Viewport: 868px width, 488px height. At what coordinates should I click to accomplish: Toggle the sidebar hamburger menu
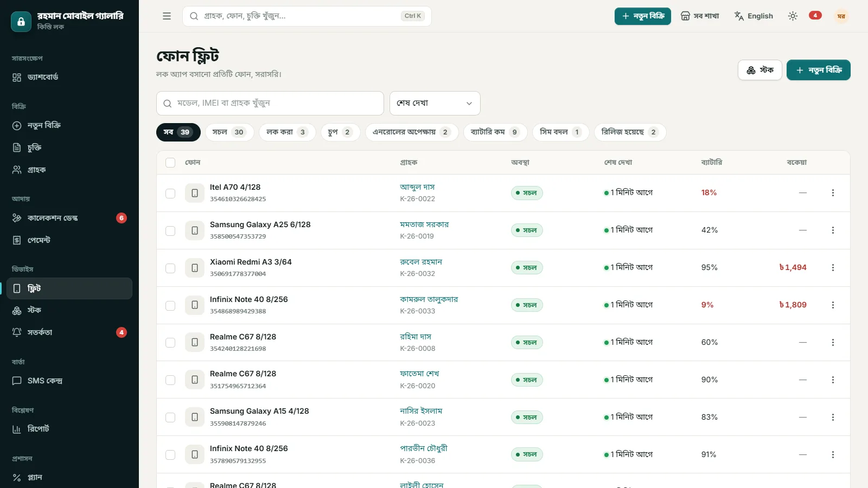(167, 16)
